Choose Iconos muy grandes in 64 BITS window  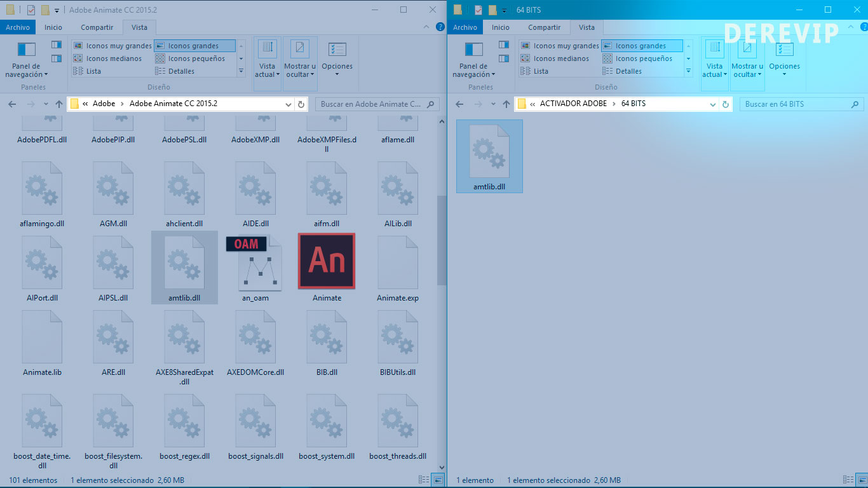click(559, 46)
